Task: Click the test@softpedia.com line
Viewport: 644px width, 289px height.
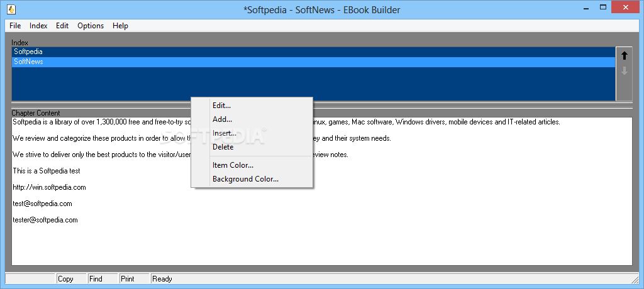Action: 42,204
